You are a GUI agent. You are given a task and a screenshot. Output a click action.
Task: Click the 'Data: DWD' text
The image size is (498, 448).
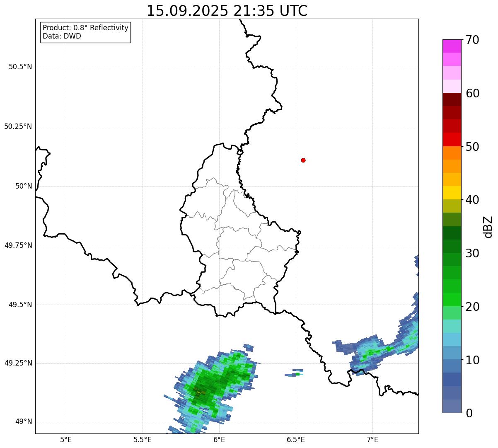[x=62, y=36]
